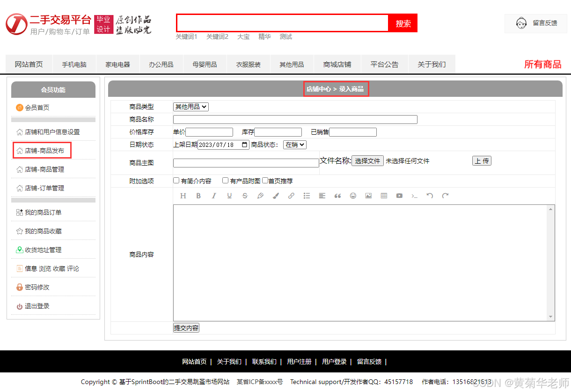Focus the 已销售 input field

(x=353, y=132)
